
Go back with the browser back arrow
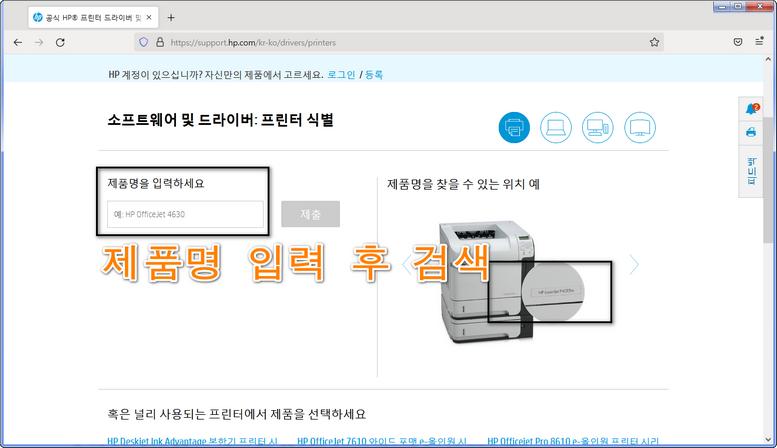point(18,43)
